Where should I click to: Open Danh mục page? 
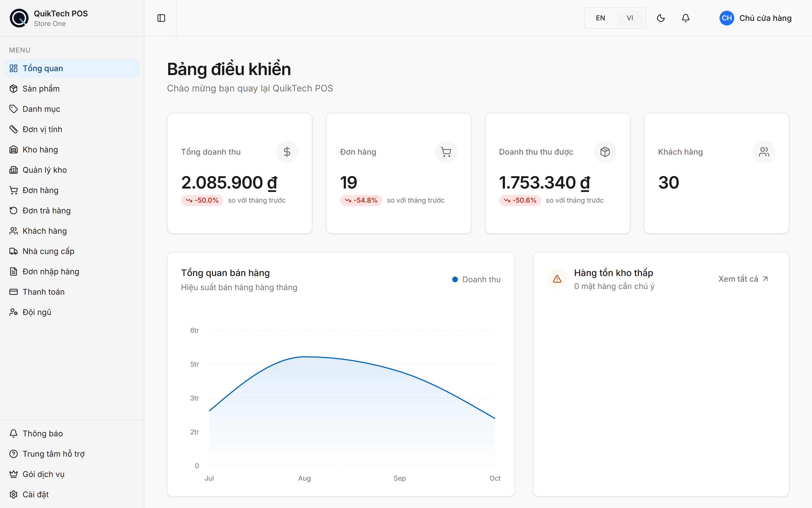pyautogui.click(x=72, y=109)
